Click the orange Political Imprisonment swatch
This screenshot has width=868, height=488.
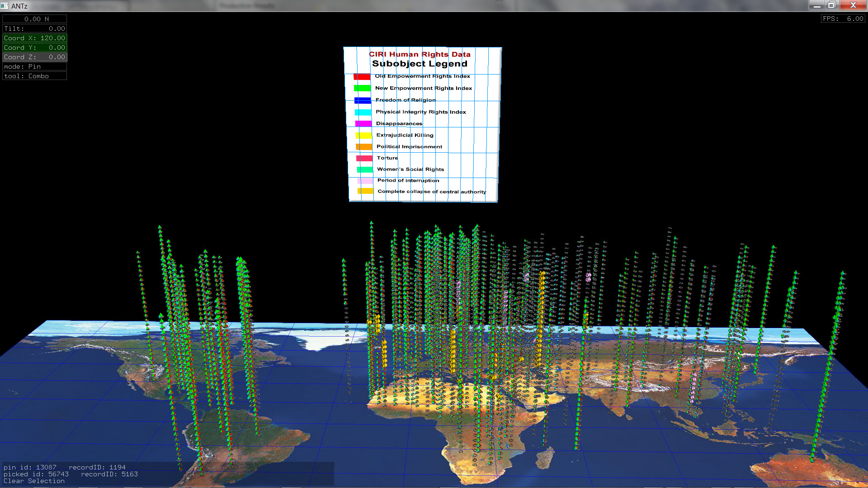(364, 147)
